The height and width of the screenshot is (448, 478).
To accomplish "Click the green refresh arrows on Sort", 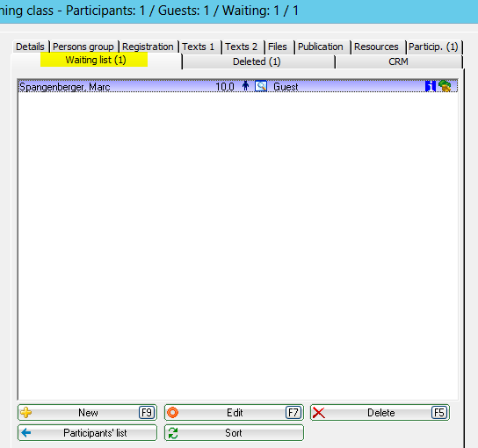I will (173, 433).
